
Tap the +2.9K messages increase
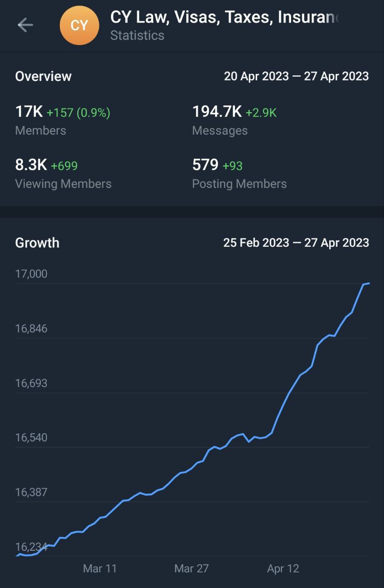261,113
